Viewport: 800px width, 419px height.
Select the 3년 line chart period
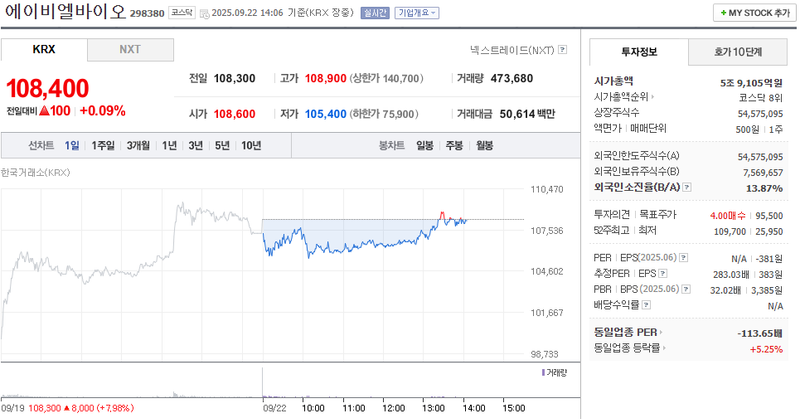[196, 146]
